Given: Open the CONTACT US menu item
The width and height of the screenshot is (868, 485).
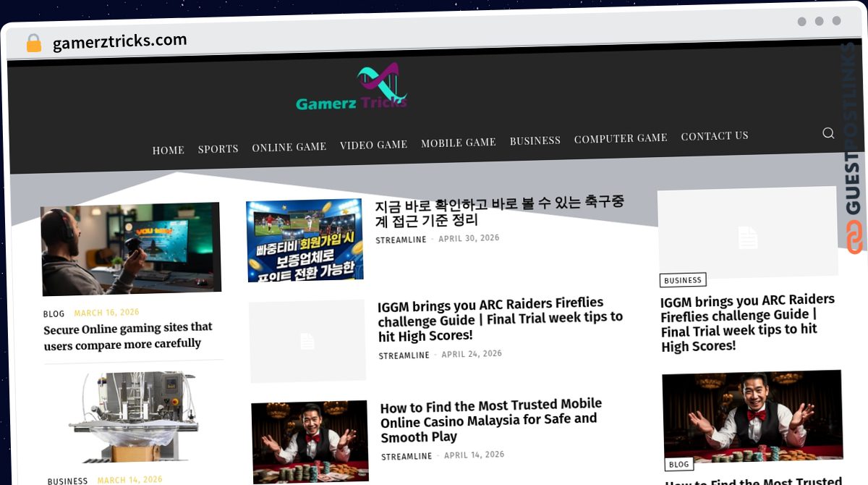Looking at the screenshot, I should coord(715,135).
